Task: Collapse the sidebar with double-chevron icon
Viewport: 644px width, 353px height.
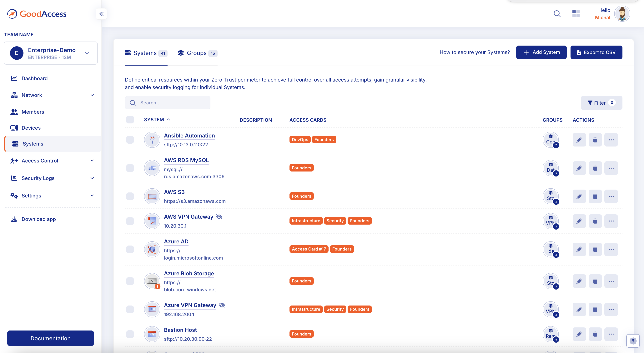Action: point(101,14)
